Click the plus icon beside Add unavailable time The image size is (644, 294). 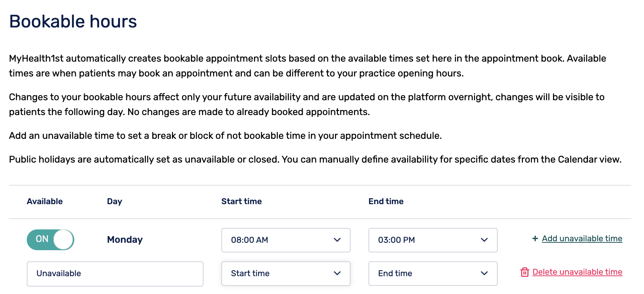(535, 239)
